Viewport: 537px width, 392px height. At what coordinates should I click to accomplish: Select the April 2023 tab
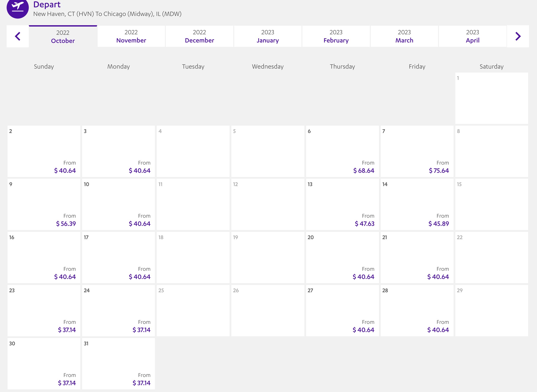click(x=472, y=36)
